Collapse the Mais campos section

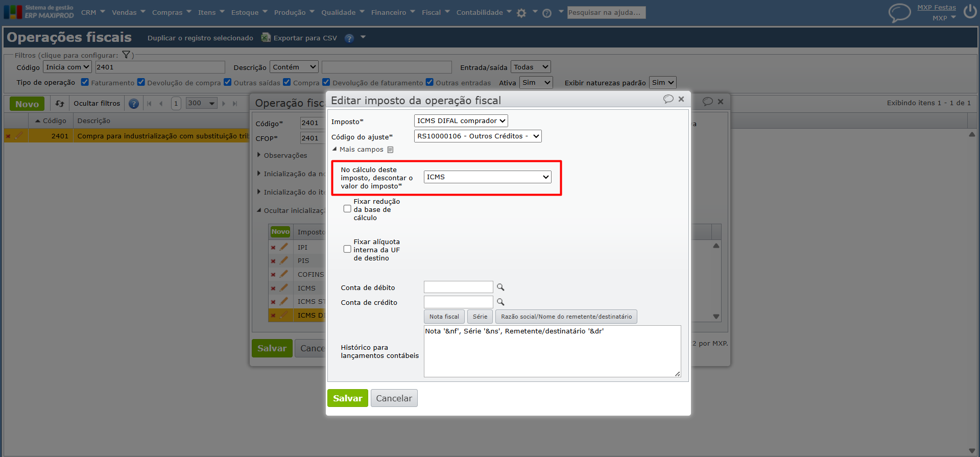click(334, 149)
